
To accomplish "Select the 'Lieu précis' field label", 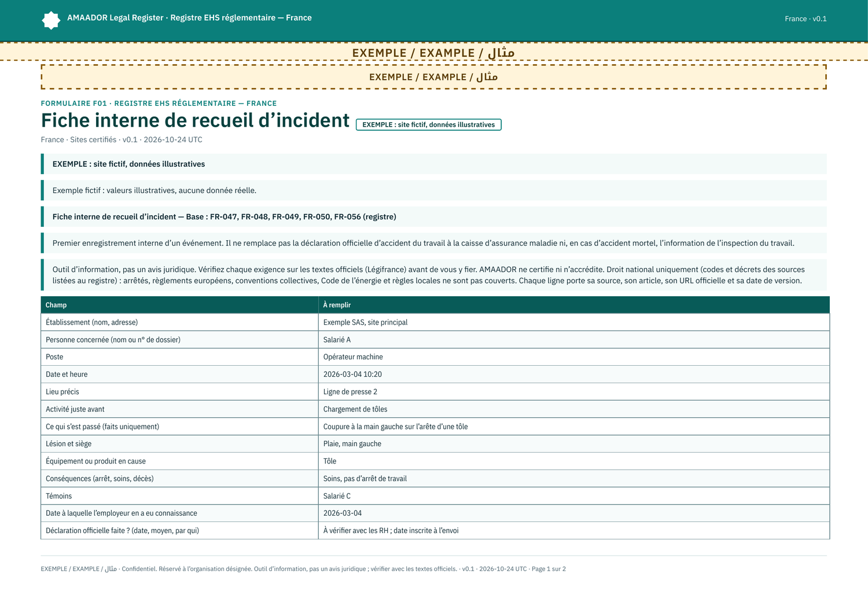I will coord(62,392).
